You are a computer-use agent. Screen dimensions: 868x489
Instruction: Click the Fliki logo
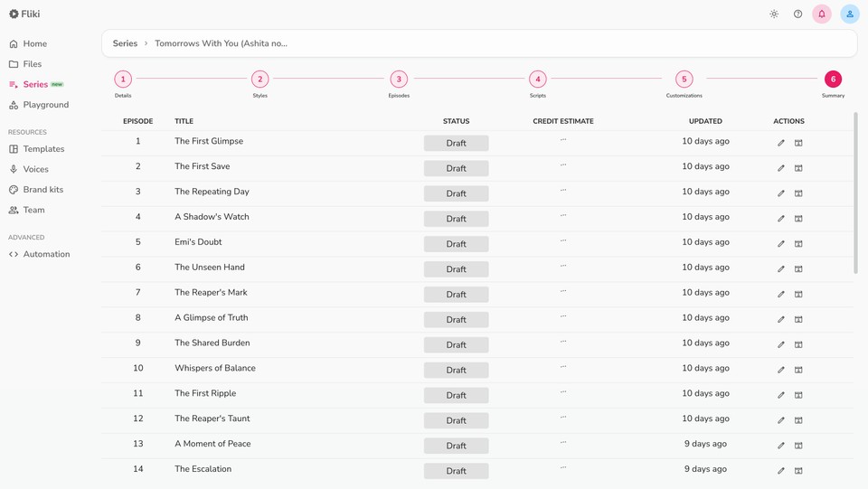tap(24, 14)
